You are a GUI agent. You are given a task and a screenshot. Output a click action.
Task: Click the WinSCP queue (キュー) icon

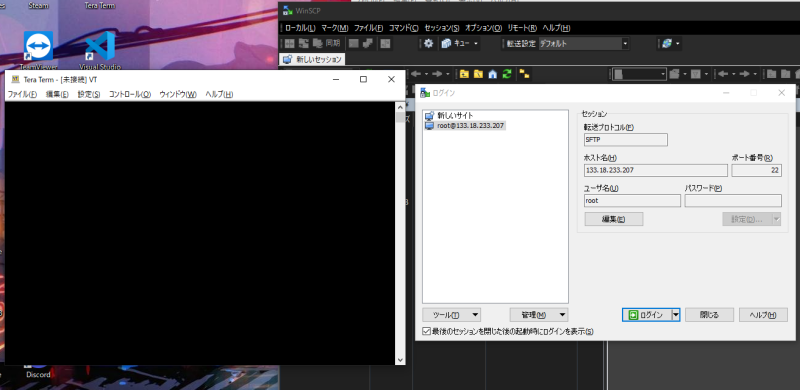coord(446,44)
